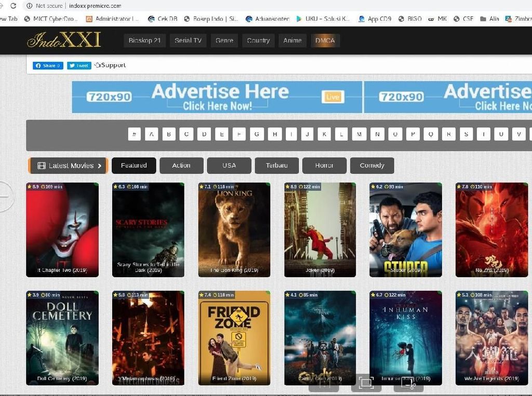Reload the page with the refresh icon
532x396 pixels.
[13, 6]
